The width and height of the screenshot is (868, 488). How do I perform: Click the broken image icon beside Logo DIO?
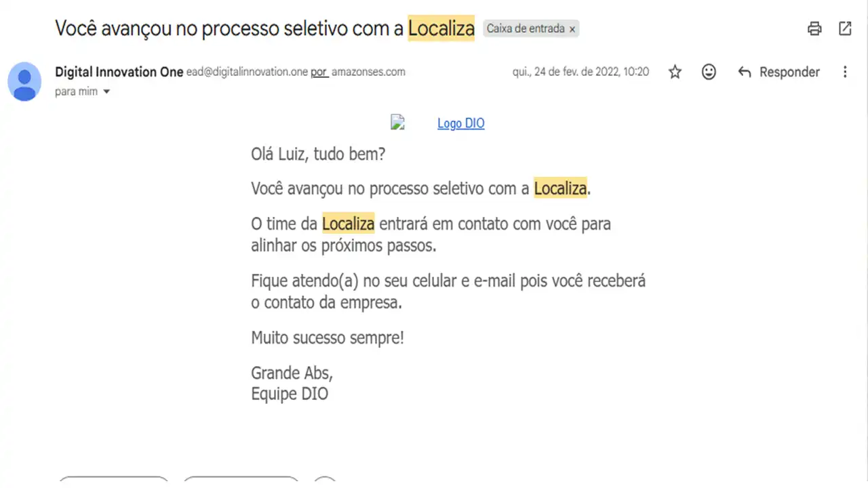pos(397,123)
